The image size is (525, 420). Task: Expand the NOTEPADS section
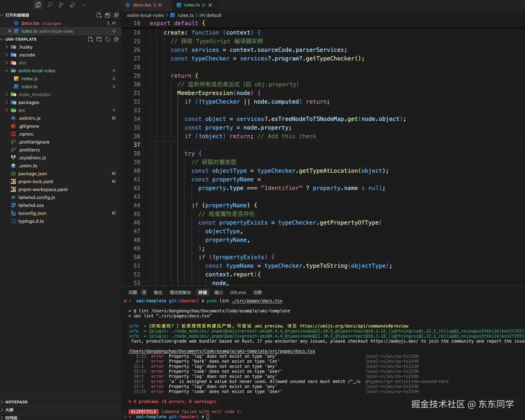coord(17,402)
